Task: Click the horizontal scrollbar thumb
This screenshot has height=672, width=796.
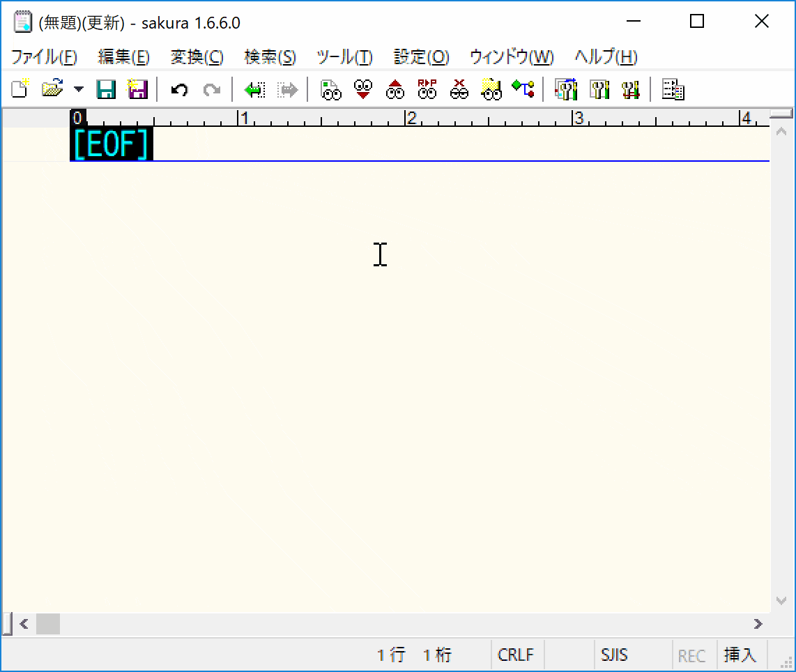Action: (x=47, y=624)
